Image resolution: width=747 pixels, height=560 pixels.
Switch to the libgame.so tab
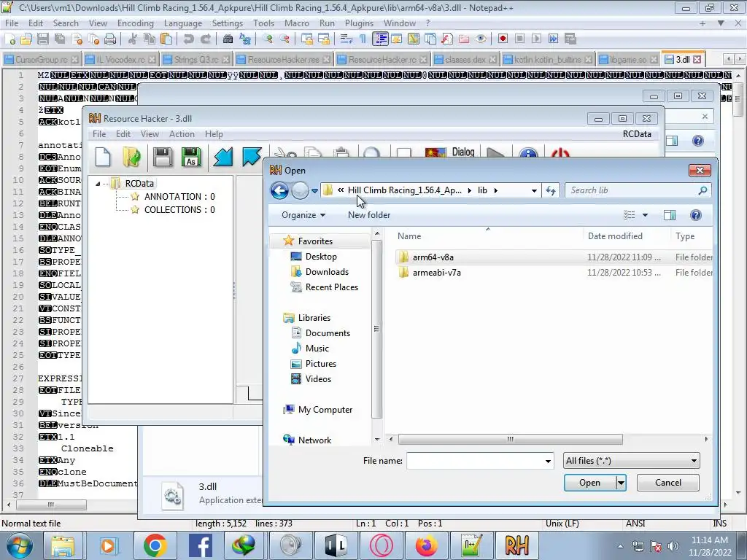click(x=628, y=60)
